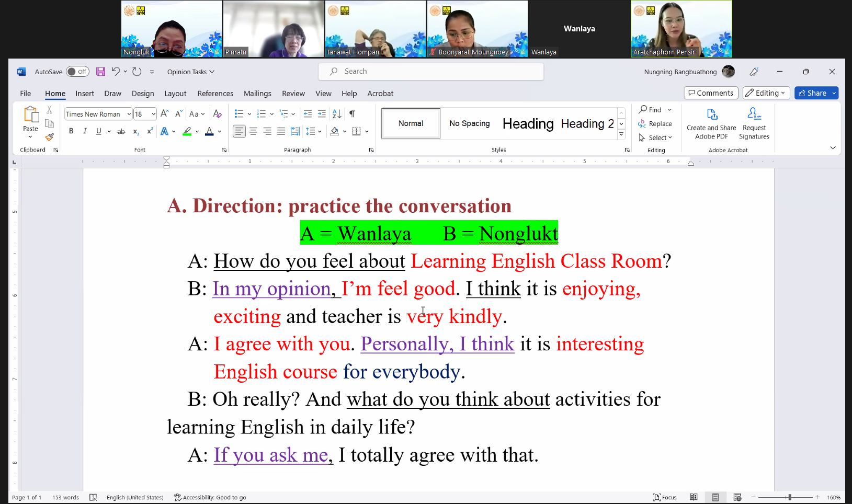
Task: Clear all formatting icon
Action: (218, 113)
